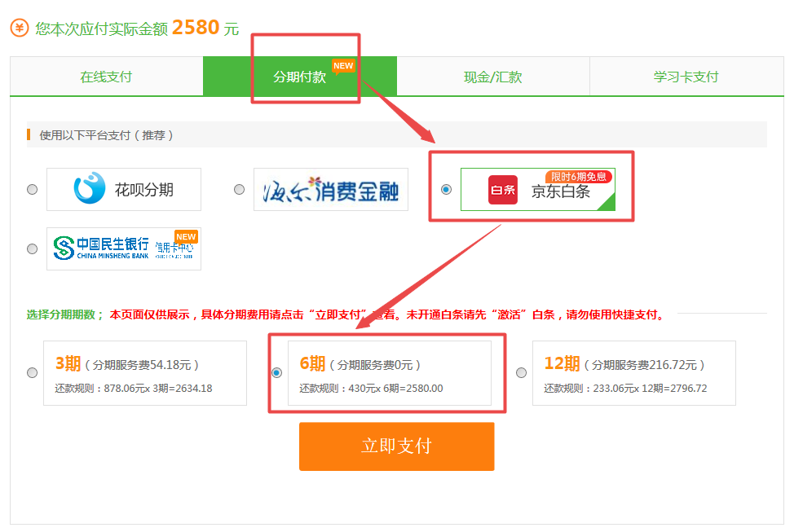This screenshot has height=532, width=803.
Task: Select the 6期 installment radio button
Action: pyautogui.click(x=277, y=372)
